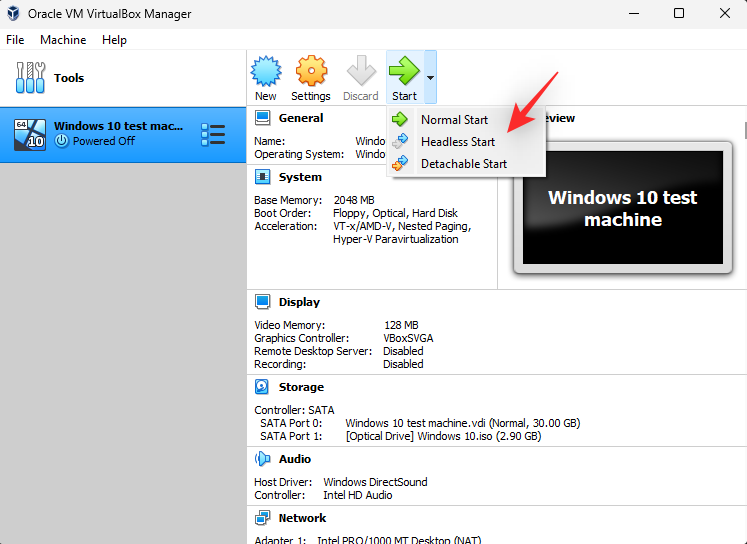Choose Detachable Start from menu
The width and height of the screenshot is (747, 544).
[467, 163]
